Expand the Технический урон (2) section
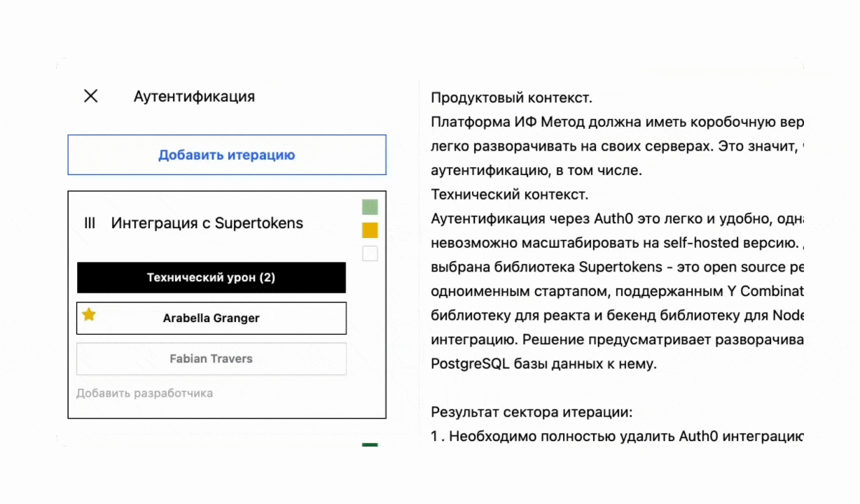Image resolution: width=860 pixels, height=504 pixels. [x=211, y=278]
